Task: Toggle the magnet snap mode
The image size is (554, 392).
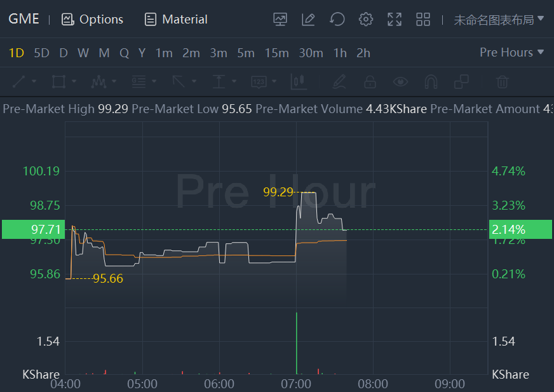Action: 431,81
